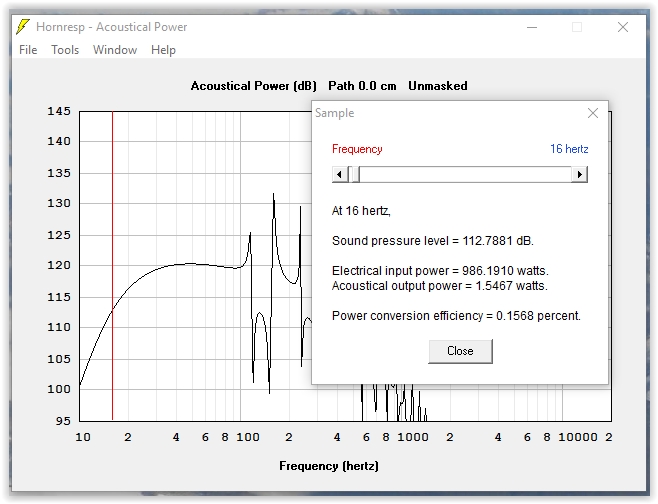658x504 pixels.
Task: Click the frequency slider thumb
Action: (355, 174)
